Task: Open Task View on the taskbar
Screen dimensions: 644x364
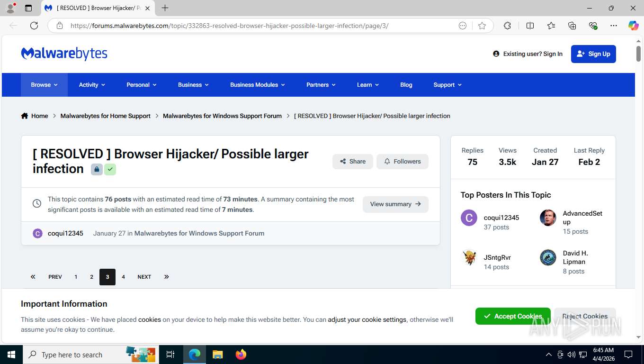Action: pos(170,355)
